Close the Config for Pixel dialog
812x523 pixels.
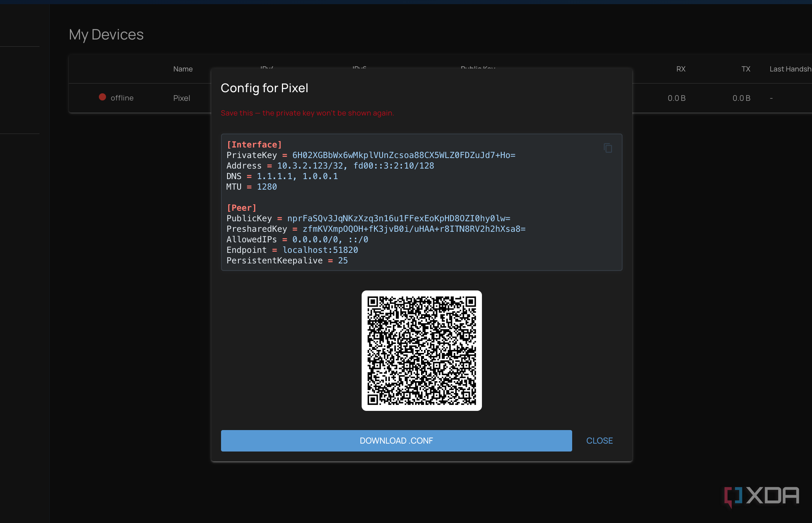point(599,441)
